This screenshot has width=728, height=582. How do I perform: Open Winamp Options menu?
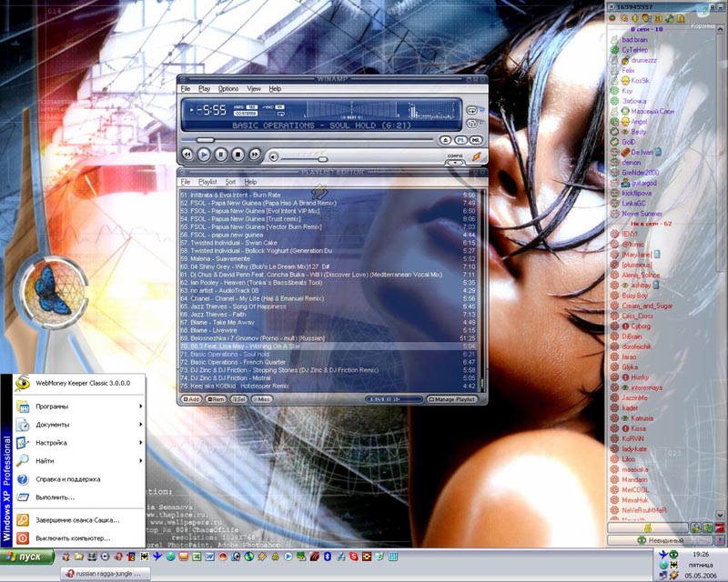tap(228, 88)
